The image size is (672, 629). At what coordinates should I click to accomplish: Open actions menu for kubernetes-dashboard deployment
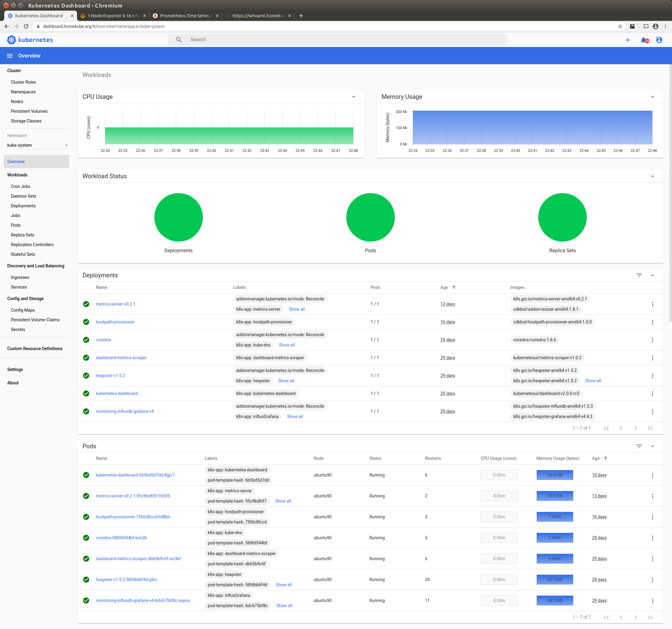pyautogui.click(x=652, y=393)
